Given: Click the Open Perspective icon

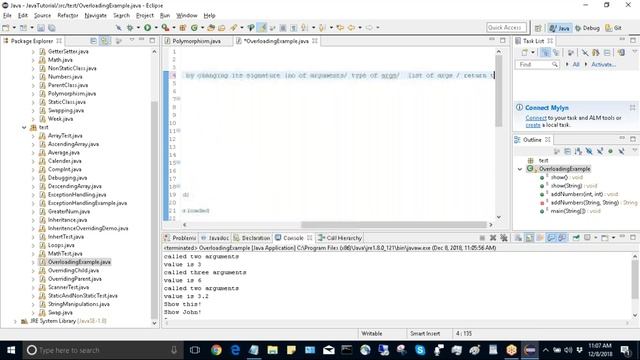Looking at the screenshot, I should coord(538,28).
